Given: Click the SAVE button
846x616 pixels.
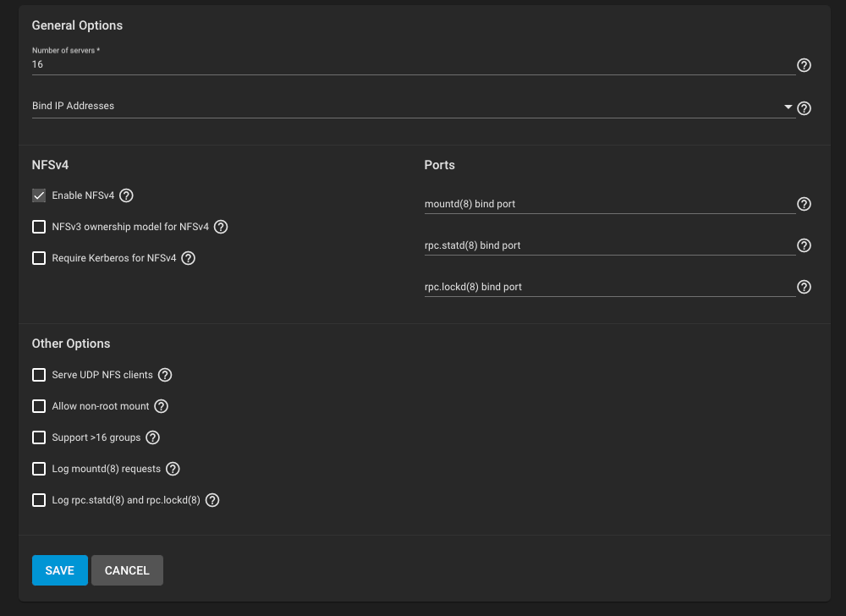Looking at the screenshot, I should (x=59, y=570).
